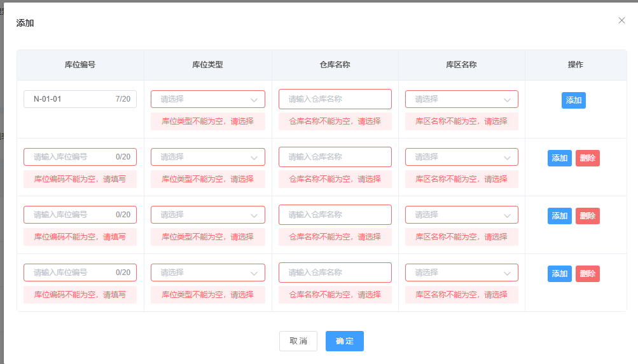638x364 pixels.
Task: Open 库区名称 dropdown in first row
Action: (461, 99)
